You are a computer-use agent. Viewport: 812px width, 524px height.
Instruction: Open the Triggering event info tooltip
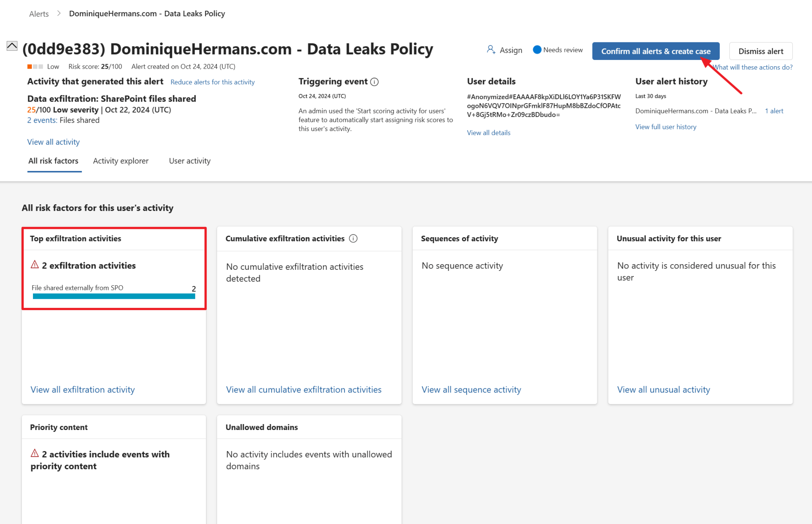click(x=375, y=82)
